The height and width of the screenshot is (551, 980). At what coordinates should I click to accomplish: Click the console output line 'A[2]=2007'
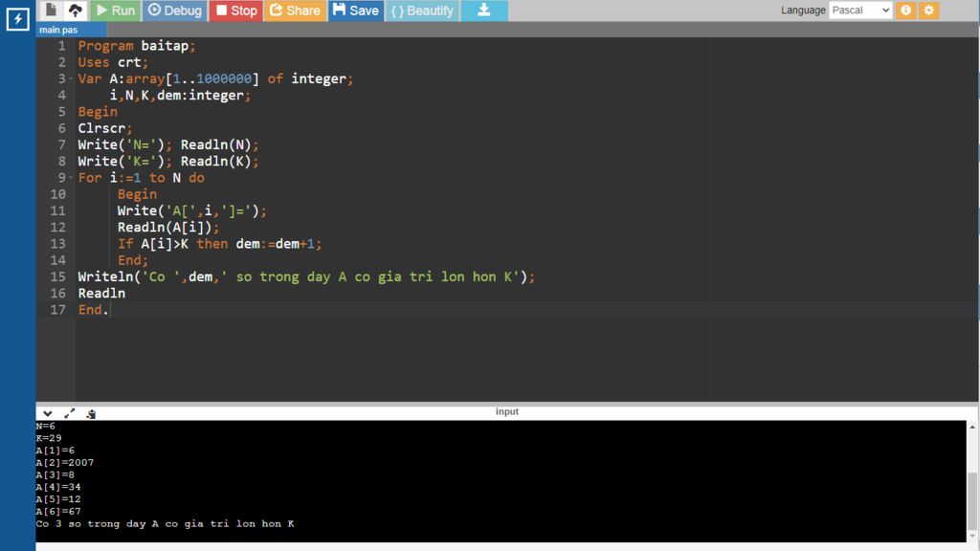click(x=65, y=463)
